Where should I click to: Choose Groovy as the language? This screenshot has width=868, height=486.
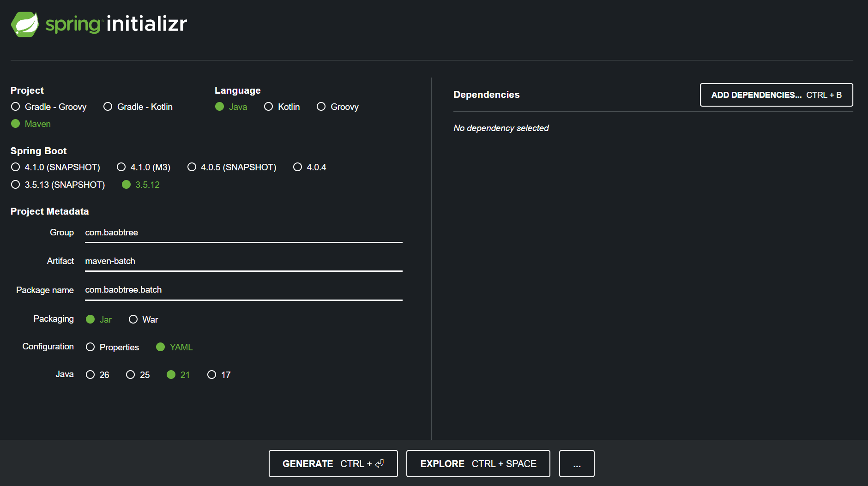click(x=338, y=107)
